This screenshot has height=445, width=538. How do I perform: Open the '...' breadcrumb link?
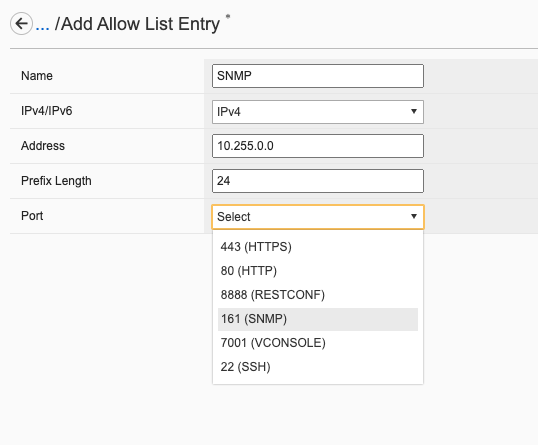[43, 25]
